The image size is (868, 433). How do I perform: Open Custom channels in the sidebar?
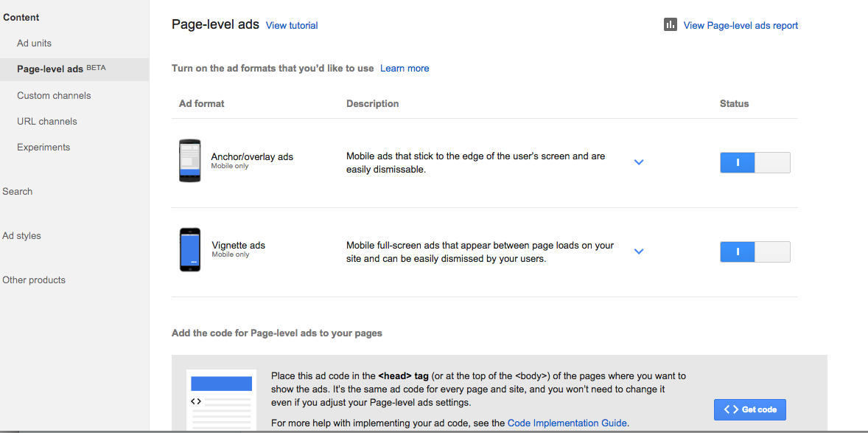54,95
